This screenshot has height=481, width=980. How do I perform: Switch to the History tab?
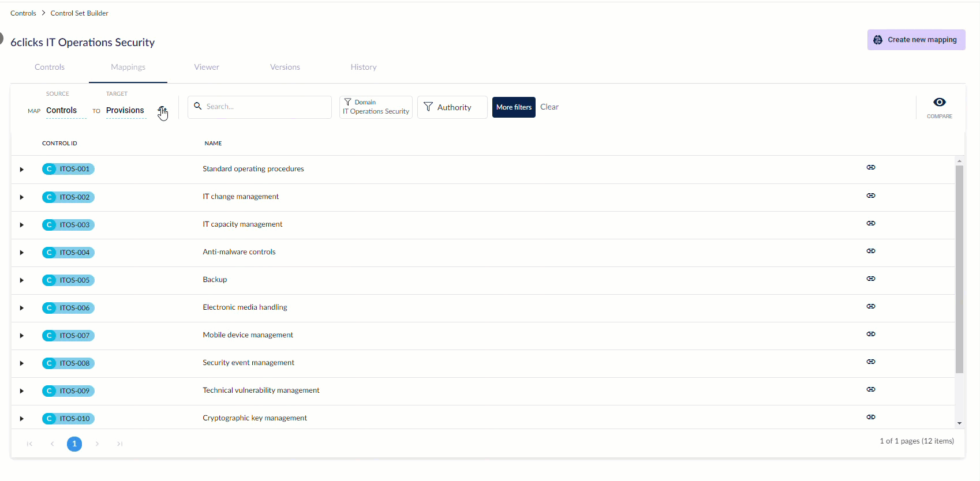(x=363, y=67)
